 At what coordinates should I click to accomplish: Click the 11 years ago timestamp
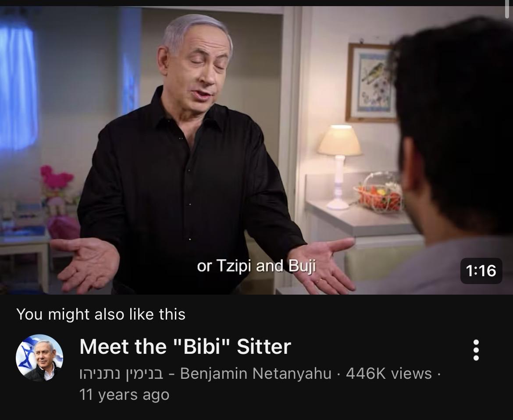(125, 395)
